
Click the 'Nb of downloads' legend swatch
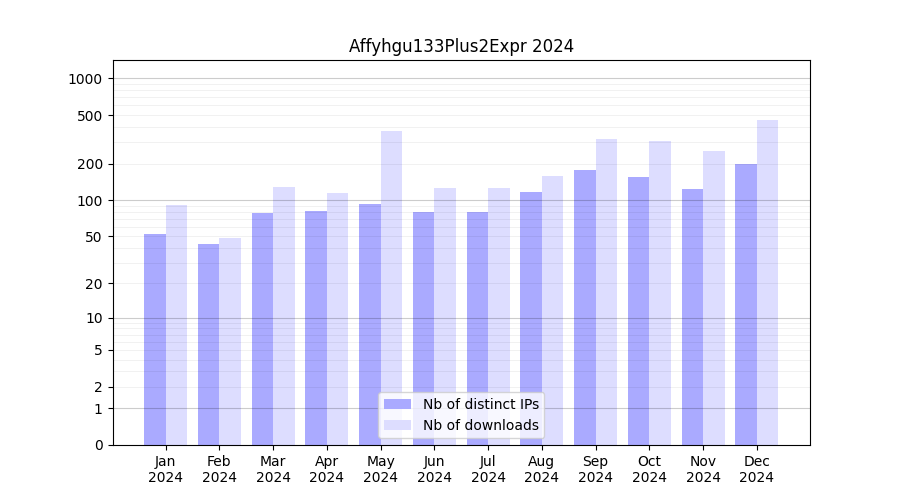pos(397,425)
